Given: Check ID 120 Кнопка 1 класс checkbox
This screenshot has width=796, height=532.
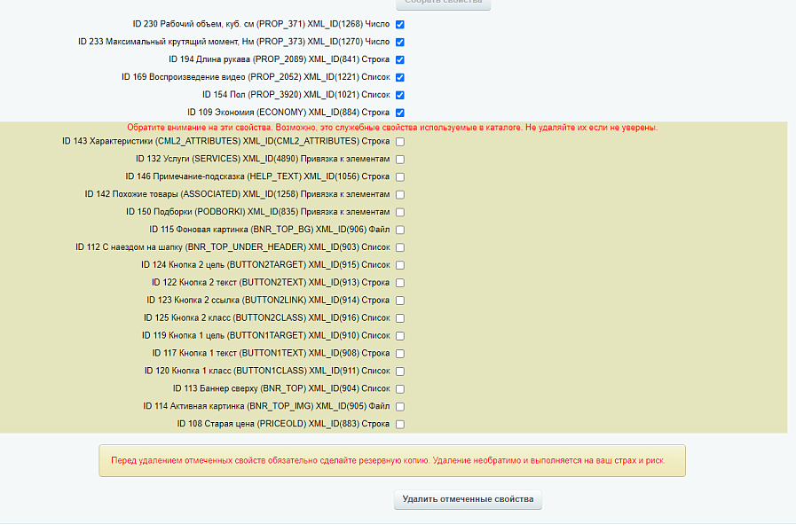Looking at the screenshot, I should pyautogui.click(x=400, y=372).
